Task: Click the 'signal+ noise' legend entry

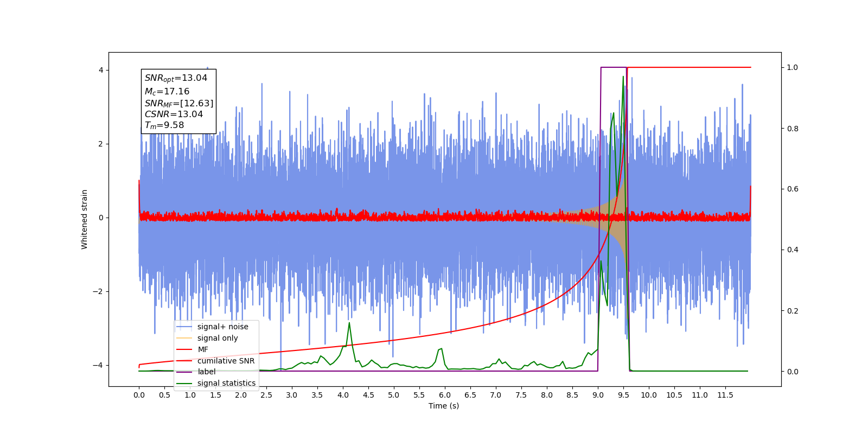Action: pos(216,327)
